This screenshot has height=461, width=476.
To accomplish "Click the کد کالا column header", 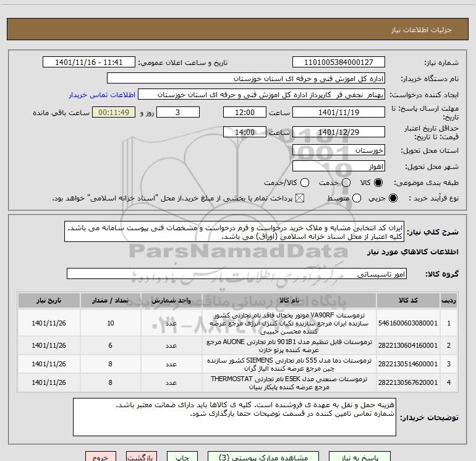I will pyautogui.click(x=408, y=301).
